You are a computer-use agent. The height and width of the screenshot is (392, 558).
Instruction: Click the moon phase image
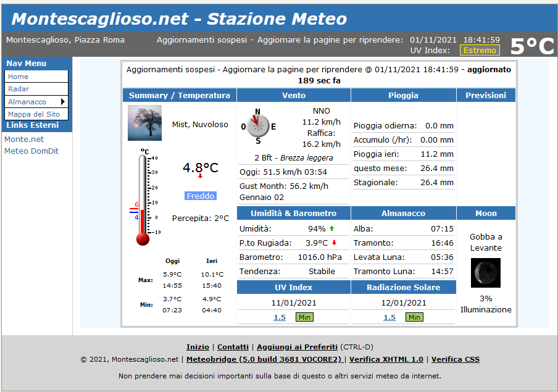click(x=486, y=273)
